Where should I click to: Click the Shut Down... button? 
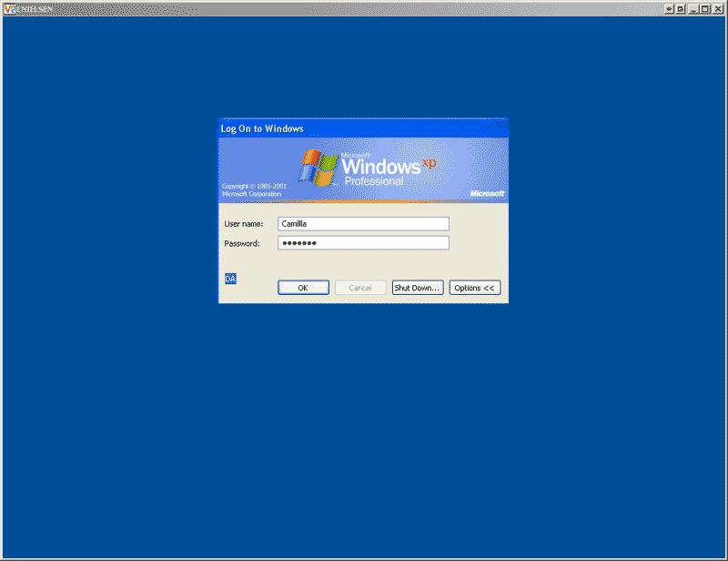tap(418, 288)
